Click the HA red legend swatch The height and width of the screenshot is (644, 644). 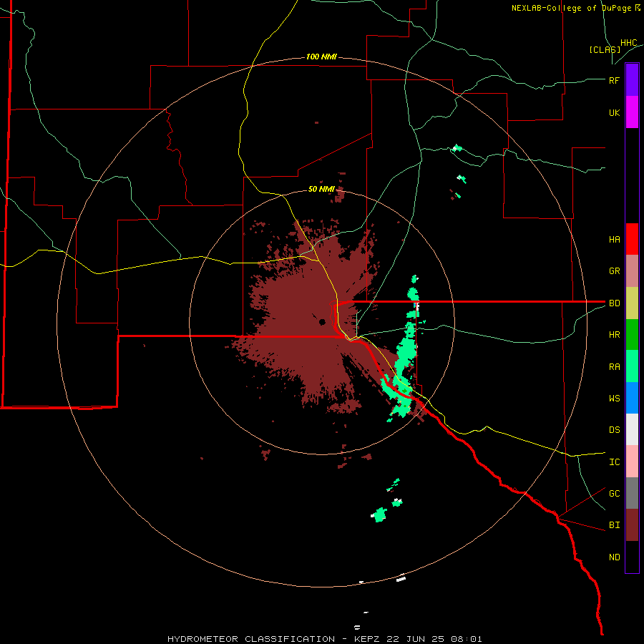pyautogui.click(x=632, y=239)
